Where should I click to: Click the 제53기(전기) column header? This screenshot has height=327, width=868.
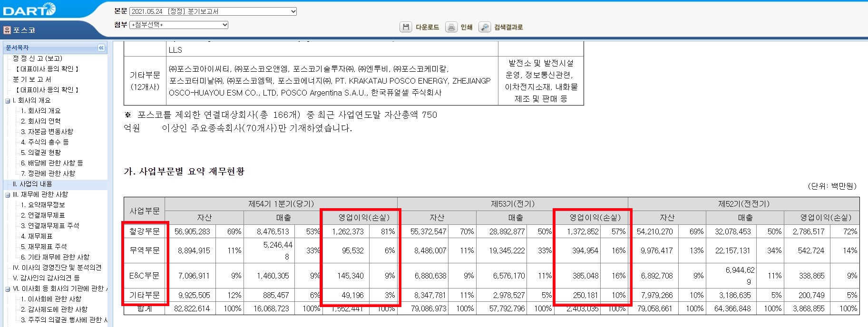tap(513, 204)
